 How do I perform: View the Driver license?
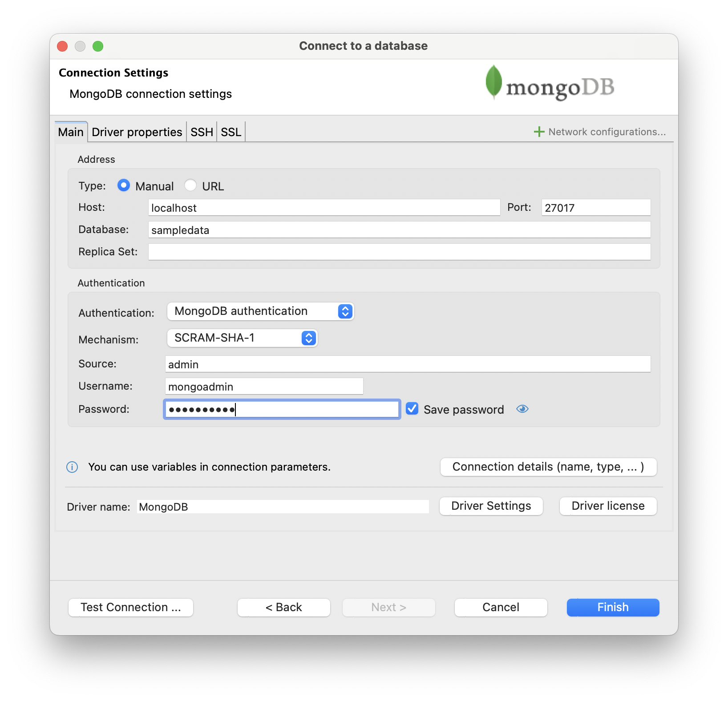pyautogui.click(x=608, y=506)
